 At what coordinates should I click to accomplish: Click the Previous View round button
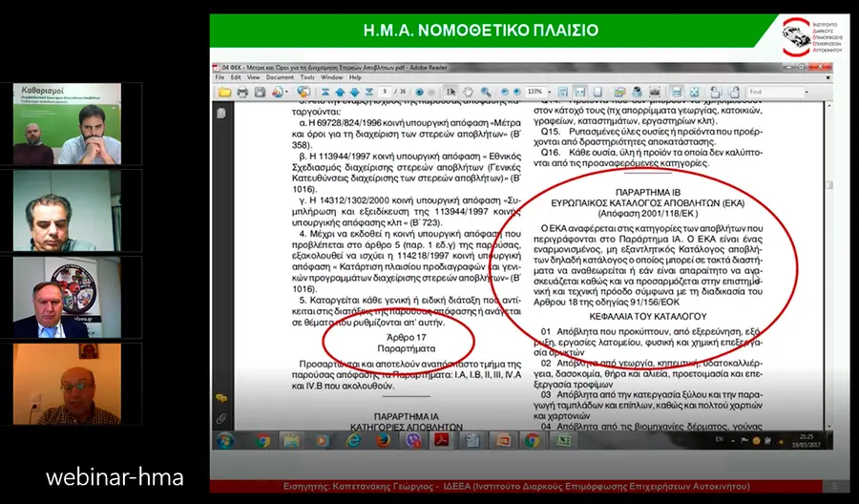tap(420, 92)
